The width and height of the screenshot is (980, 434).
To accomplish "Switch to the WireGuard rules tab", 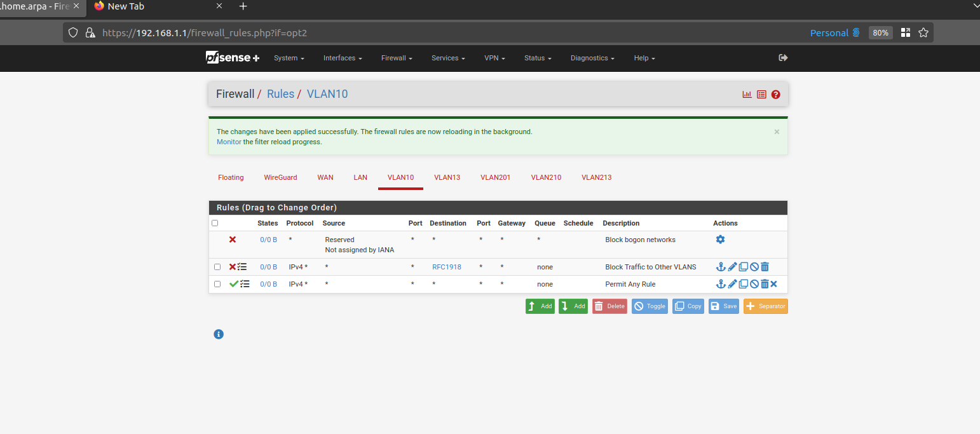I will point(280,177).
